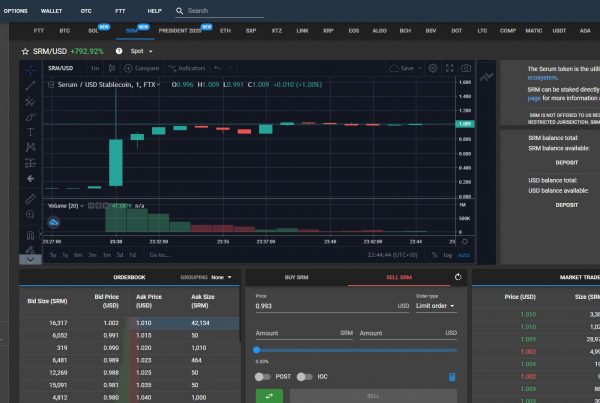Enter fullscreen chart mode icon
This screenshot has height=403, width=600.
(450, 68)
